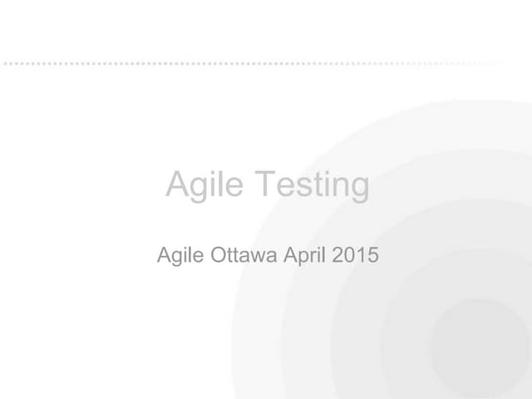Click the word "Agile" in the large title
Viewport: 532px width, 399px height.
(203, 185)
